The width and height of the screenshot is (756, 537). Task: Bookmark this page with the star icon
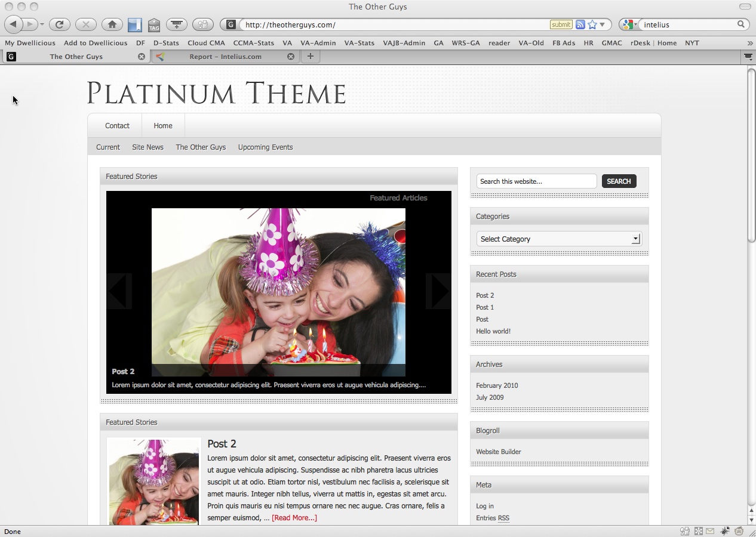[x=592, y=24]
